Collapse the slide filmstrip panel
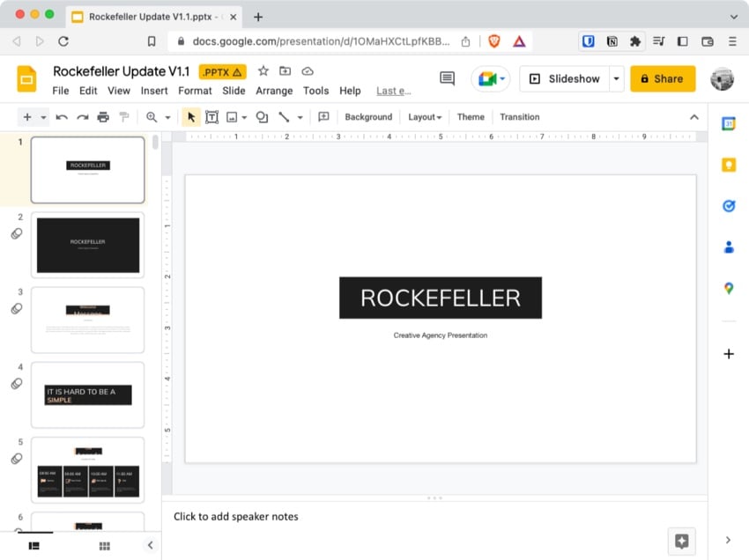This screenshot has height=560, width=749. pyautogui.click(x=150, y=546)
